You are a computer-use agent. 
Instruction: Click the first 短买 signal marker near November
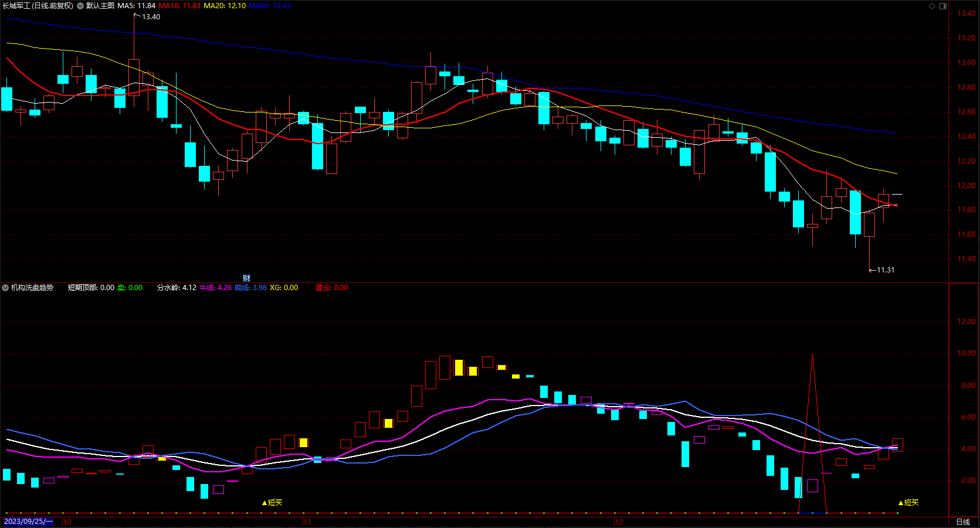point(272,502)
